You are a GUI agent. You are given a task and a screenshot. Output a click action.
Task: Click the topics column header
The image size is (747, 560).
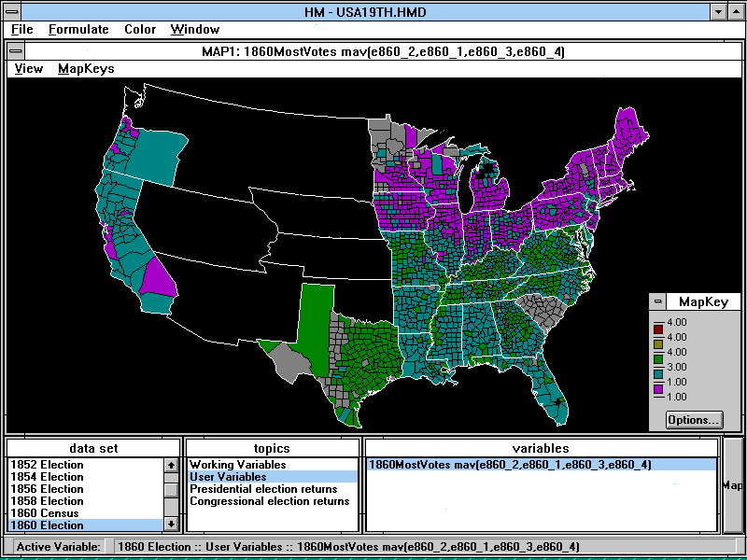pos(272,448)
